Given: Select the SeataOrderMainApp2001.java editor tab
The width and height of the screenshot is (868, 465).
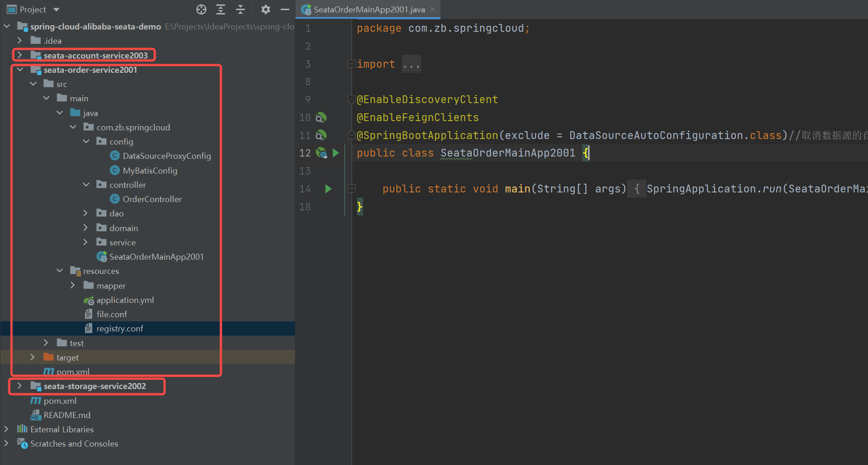Looking at the screenshot, I should (x=369, y=9).
